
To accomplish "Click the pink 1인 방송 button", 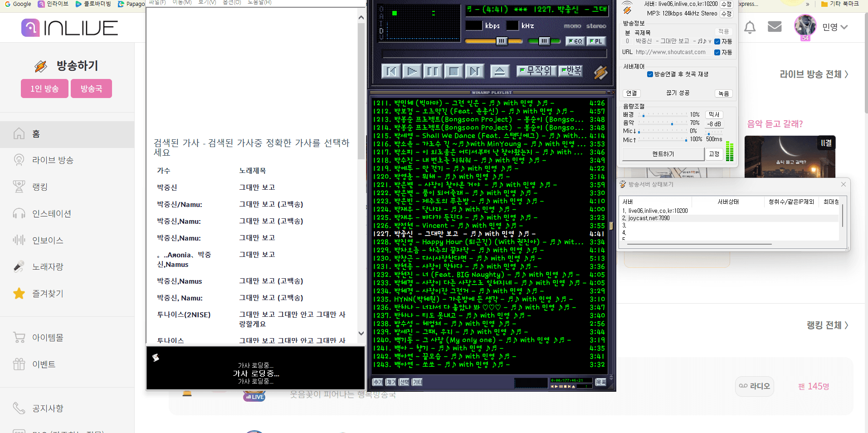I will 44,89.
